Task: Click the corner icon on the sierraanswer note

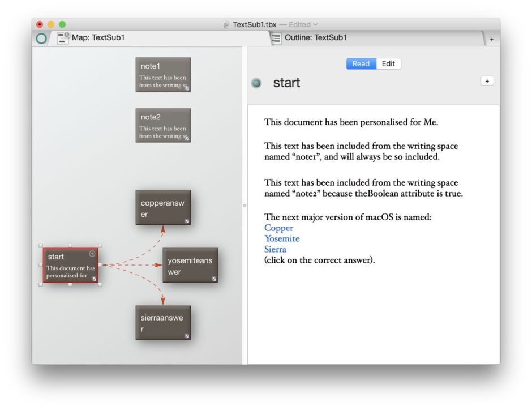Action: (x=187, y=336)
